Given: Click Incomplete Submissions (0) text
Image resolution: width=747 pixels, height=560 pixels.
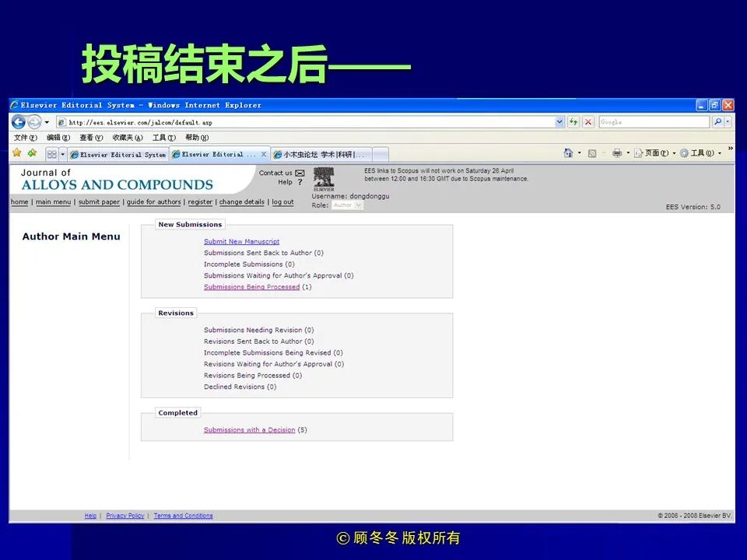Looking at the screenshot, I should click(249, 264).
